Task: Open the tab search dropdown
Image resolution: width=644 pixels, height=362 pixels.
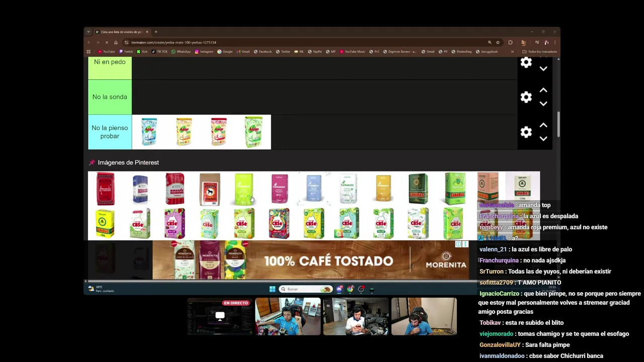Action: point(88,32)
